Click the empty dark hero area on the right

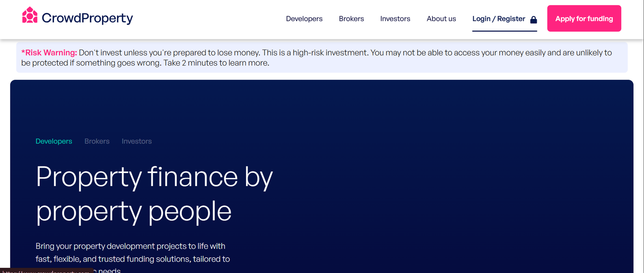[463, 181]
